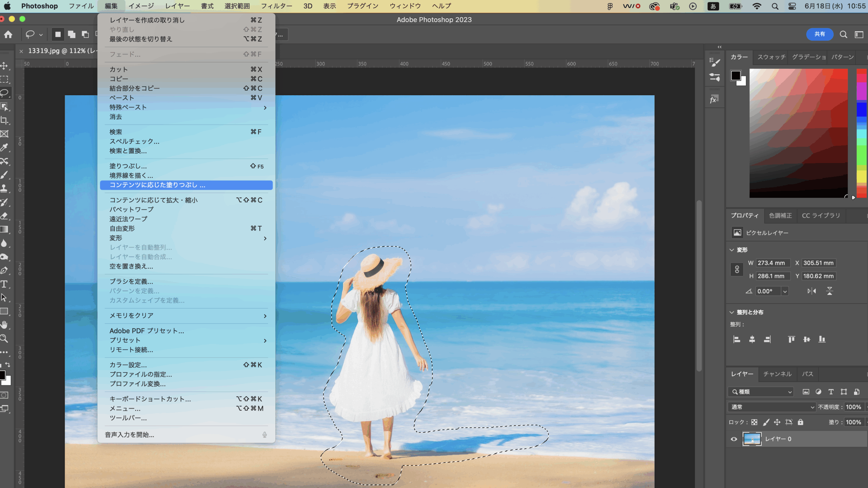Image resolution: width=868 pixels, height=488 pixels.
Task: Align left edges in Properties panel
Action: click(737, 339)
